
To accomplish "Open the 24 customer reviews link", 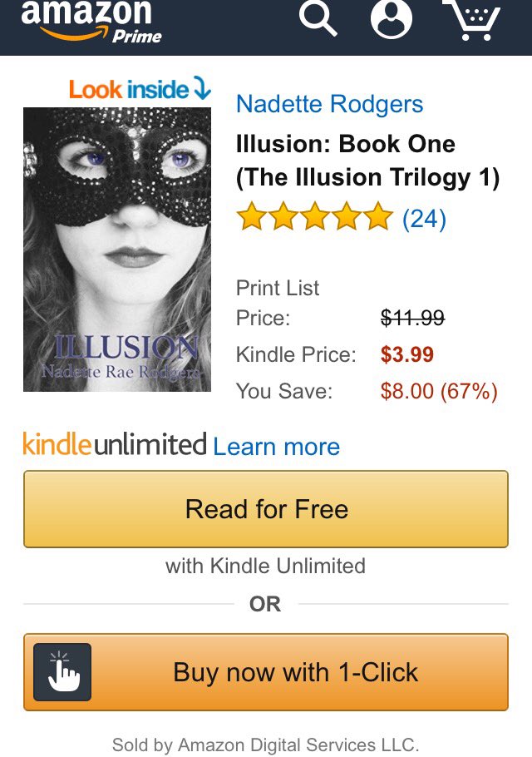I will (x=424, y=218).
